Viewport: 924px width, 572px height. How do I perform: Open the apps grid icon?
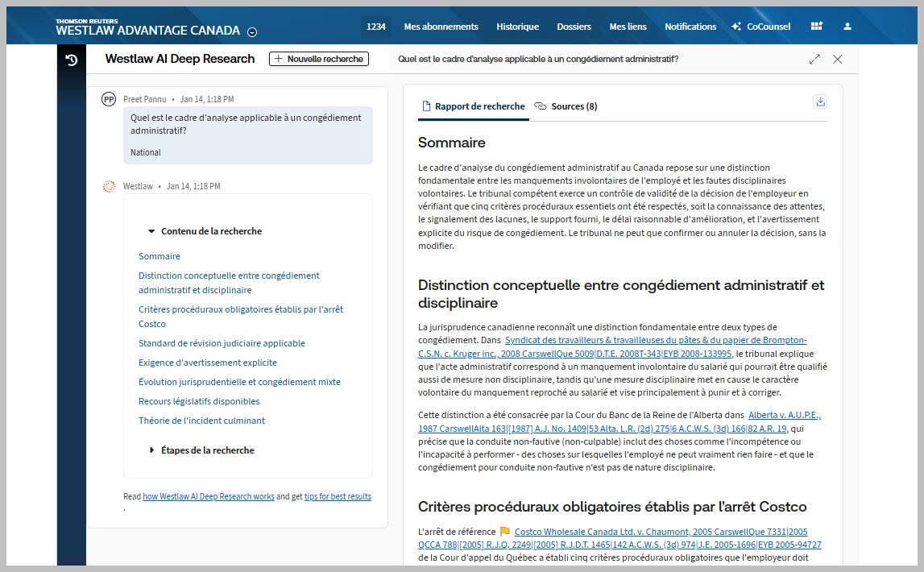817,27
